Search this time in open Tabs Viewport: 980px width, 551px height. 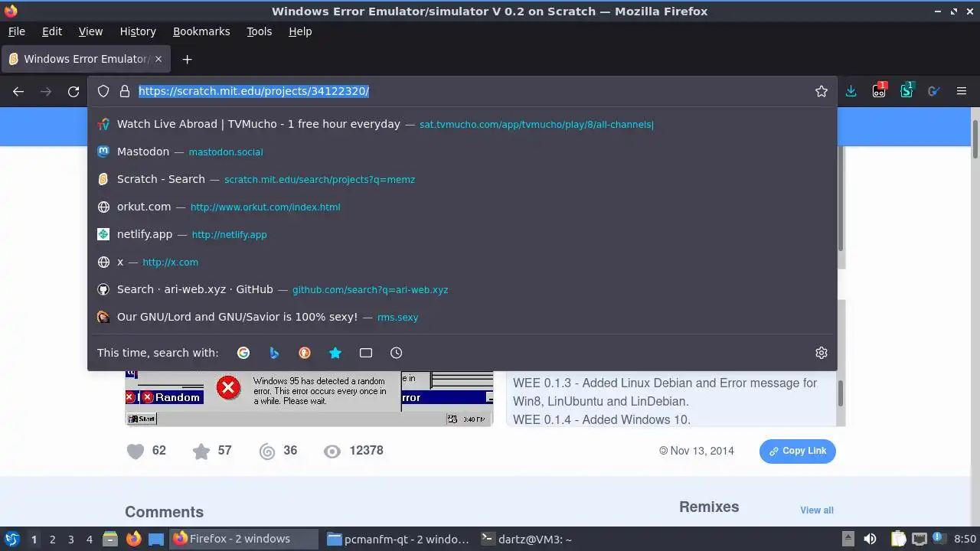point(366,353)
